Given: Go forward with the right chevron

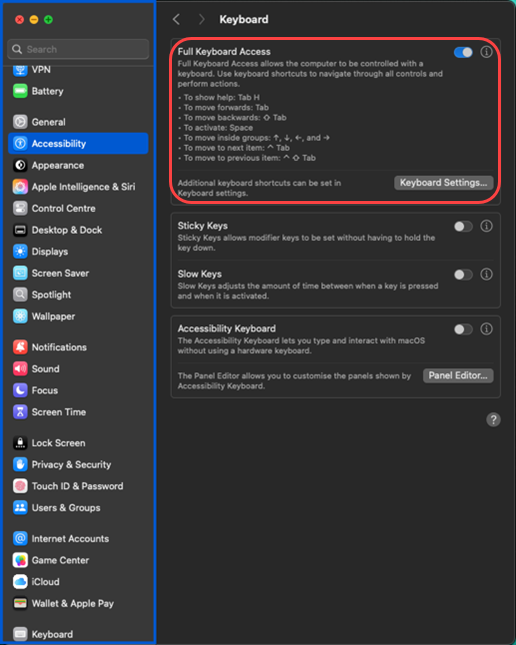Looking at the screenshot, I should click(x=201, y=19).
